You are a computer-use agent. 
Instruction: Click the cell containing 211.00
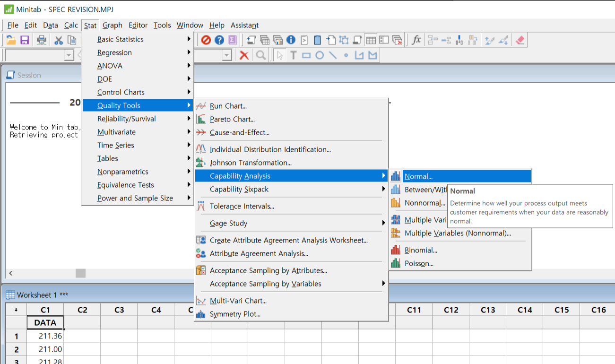[45, 349]
